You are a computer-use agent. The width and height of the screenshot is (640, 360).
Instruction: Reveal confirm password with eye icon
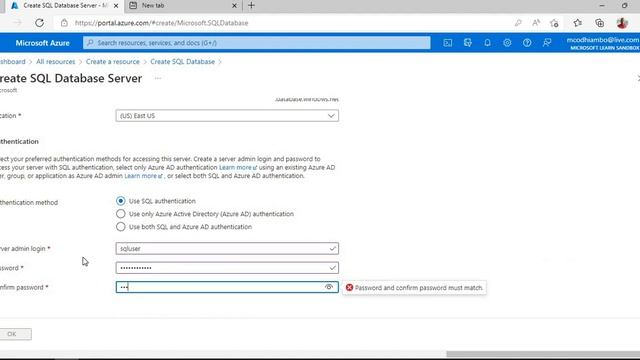coord(329,287)
